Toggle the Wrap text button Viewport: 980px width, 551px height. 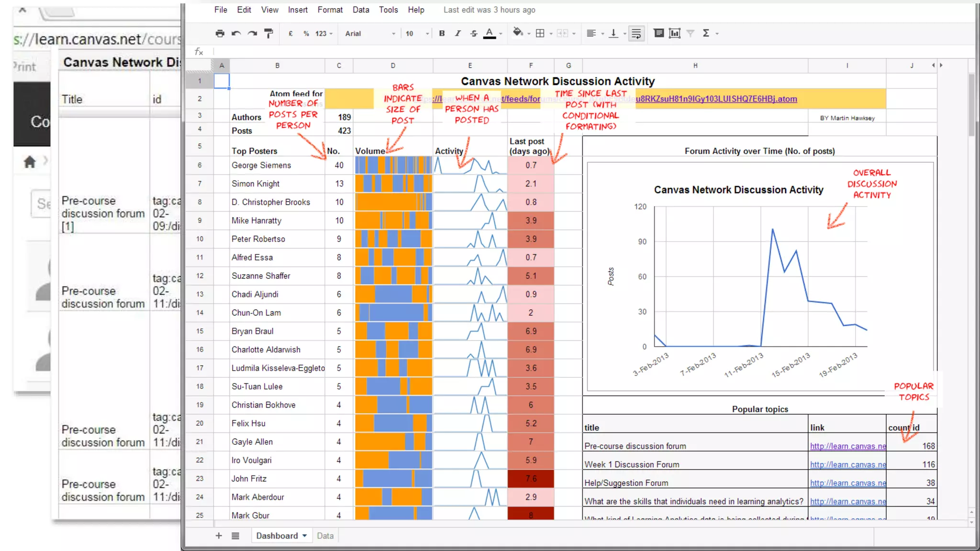[636, 33]
